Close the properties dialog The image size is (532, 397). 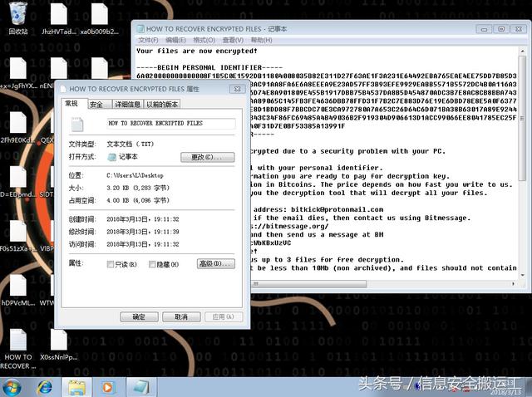237,89
